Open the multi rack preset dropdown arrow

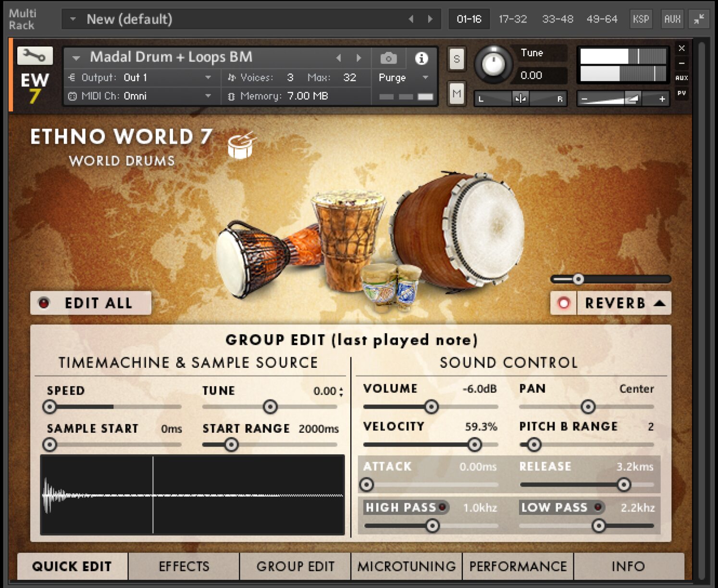point(73,19)
